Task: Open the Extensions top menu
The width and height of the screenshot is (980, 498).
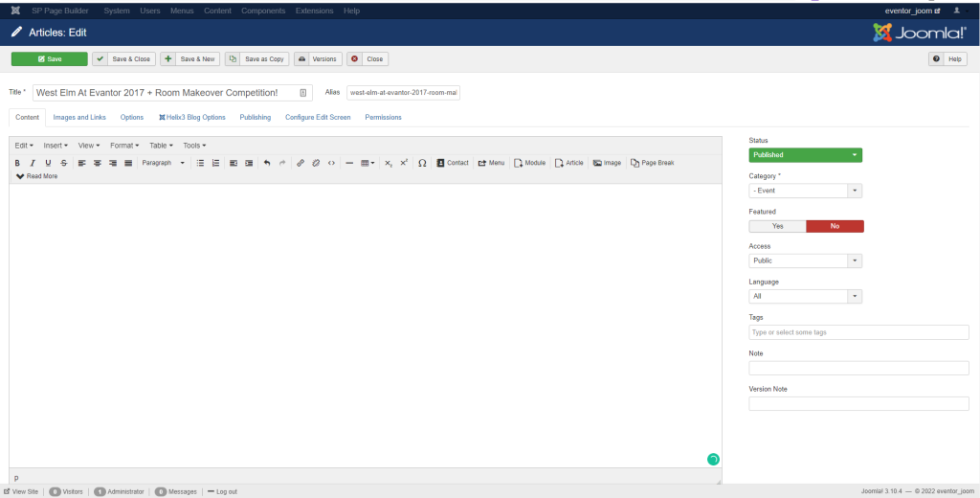Action: [314, 11]
